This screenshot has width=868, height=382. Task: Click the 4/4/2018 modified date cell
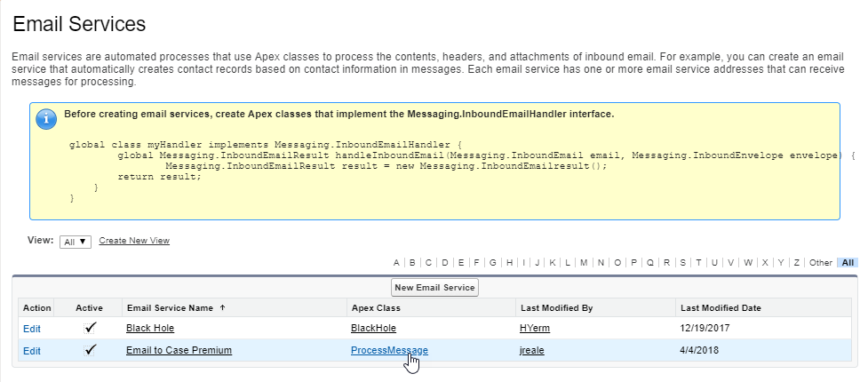700,350
